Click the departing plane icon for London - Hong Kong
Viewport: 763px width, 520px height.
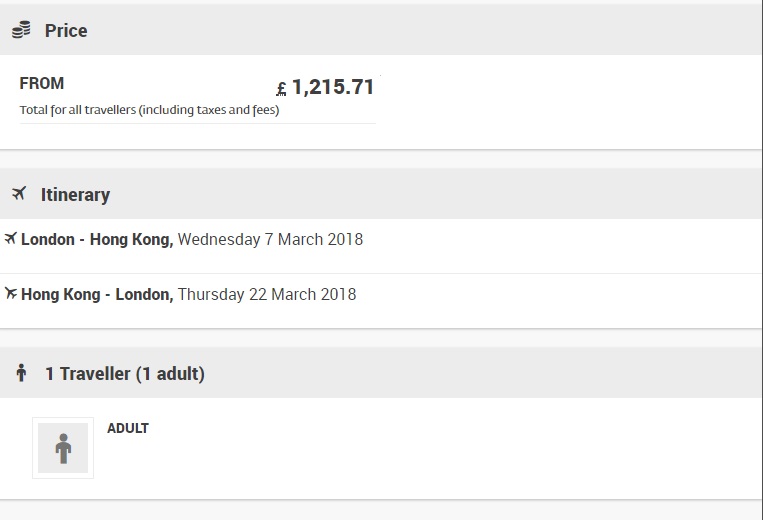point(11,239)
